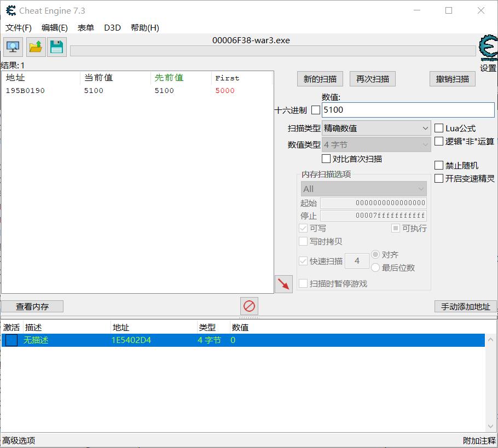The height and width of the screenshot is (448, 498).
Task: Expand the memory region All dropdown
Action: point(363,189)
